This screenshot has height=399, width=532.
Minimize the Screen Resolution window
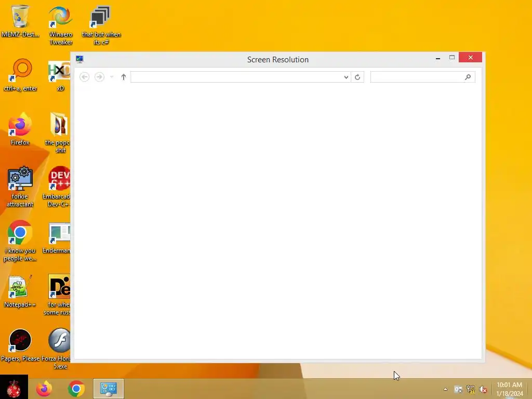coord(438,58)
